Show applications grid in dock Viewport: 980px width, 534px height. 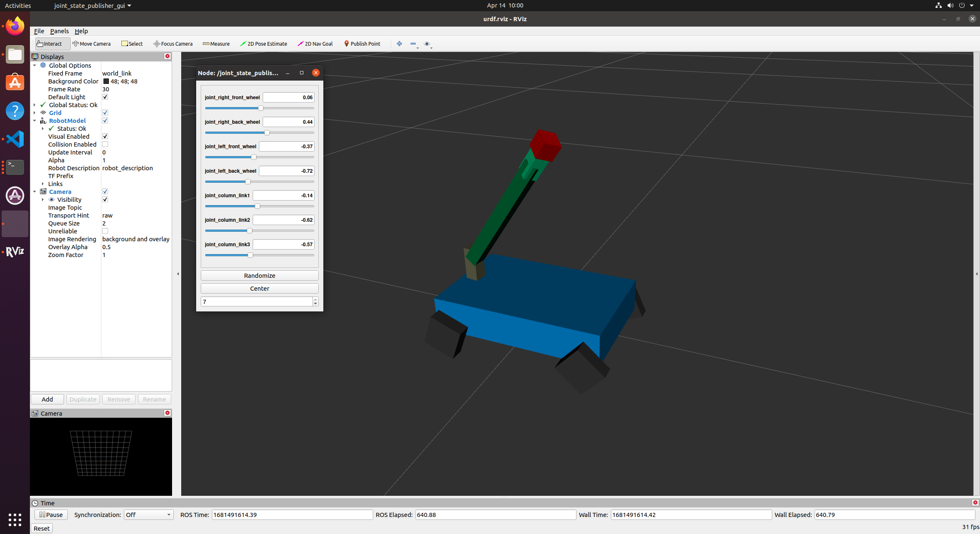[15, 519]
